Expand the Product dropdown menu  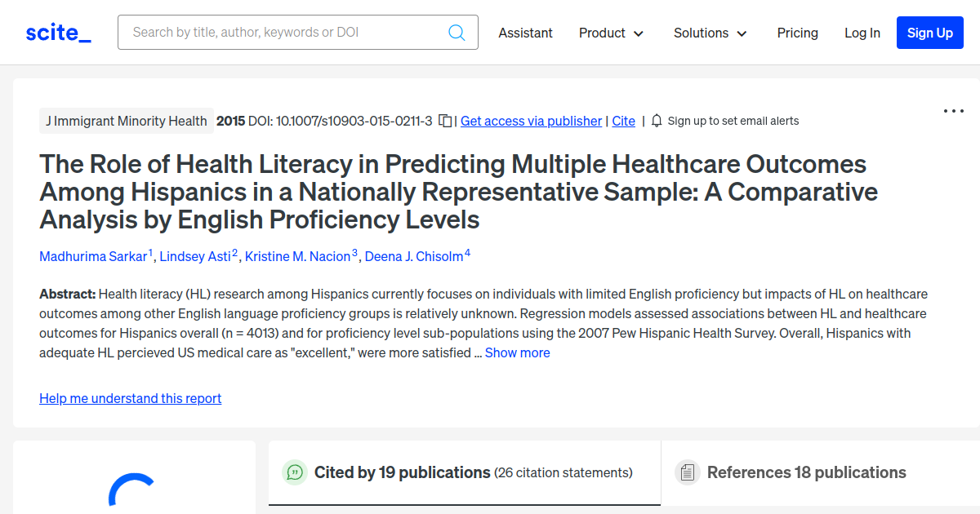[x=611, y=33]
